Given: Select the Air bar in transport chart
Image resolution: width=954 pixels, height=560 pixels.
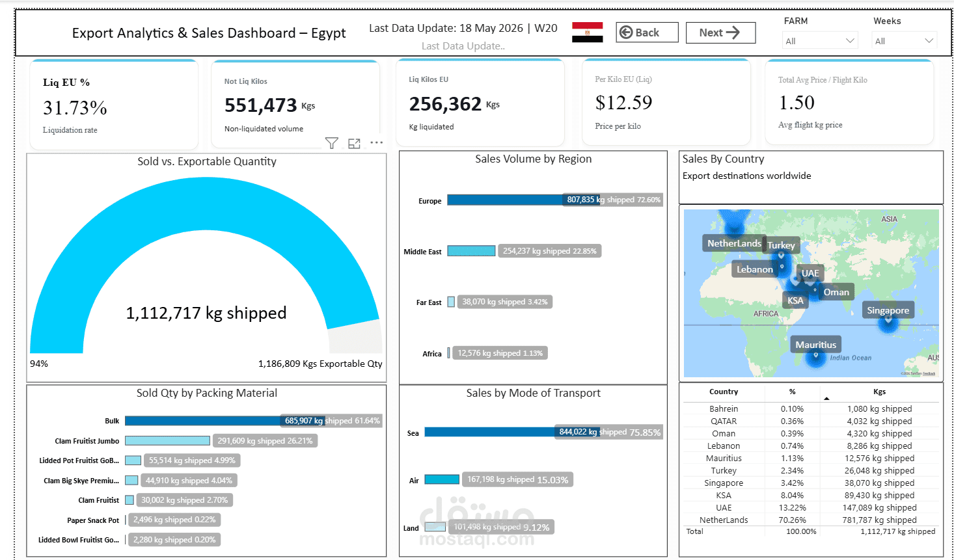Looking at the screenshot, I should coord(442,479).
